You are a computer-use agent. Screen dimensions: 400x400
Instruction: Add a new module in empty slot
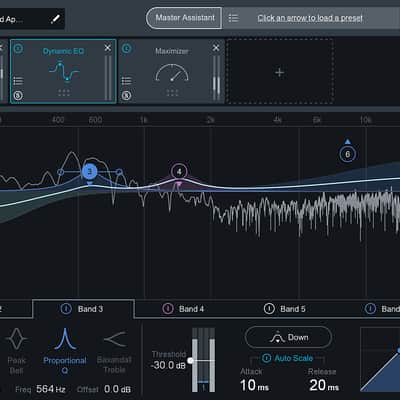tap(280, 72)
